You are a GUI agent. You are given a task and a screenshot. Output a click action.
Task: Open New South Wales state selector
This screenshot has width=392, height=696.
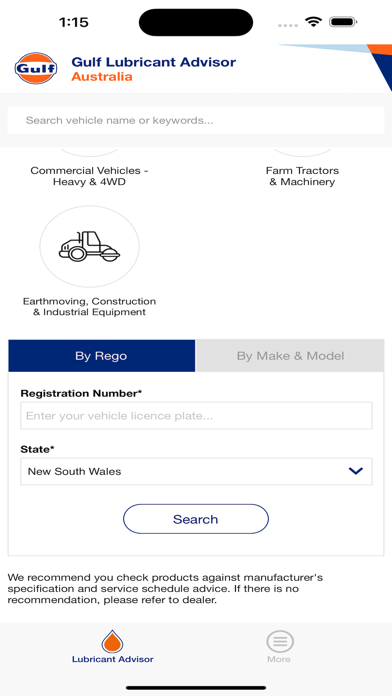tap(196, 471)
